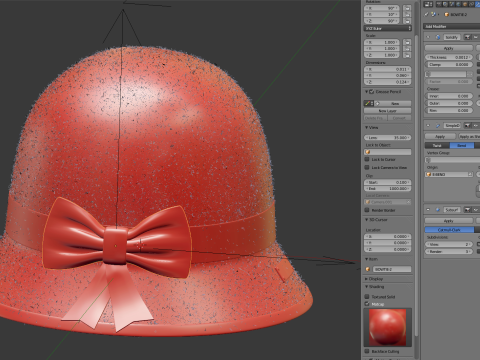480x360 pixels.
Task: Apply the Subsurf modifier
Action: (449, 221)
